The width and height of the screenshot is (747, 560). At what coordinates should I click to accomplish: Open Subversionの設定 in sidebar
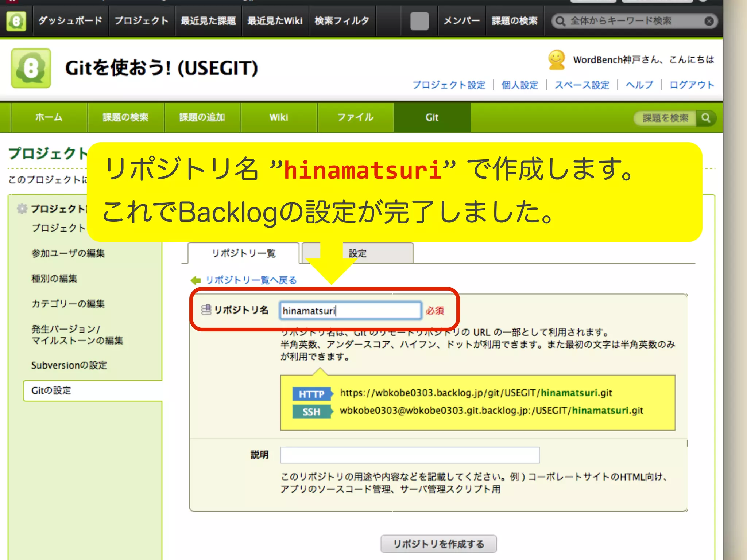69,365
